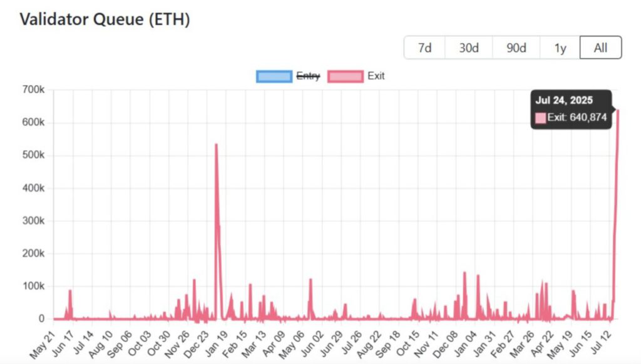Enable the struck-through Entry series label
Image resolution: width=641 pixels, height=364 pixels.
click(x=308, y=76)
